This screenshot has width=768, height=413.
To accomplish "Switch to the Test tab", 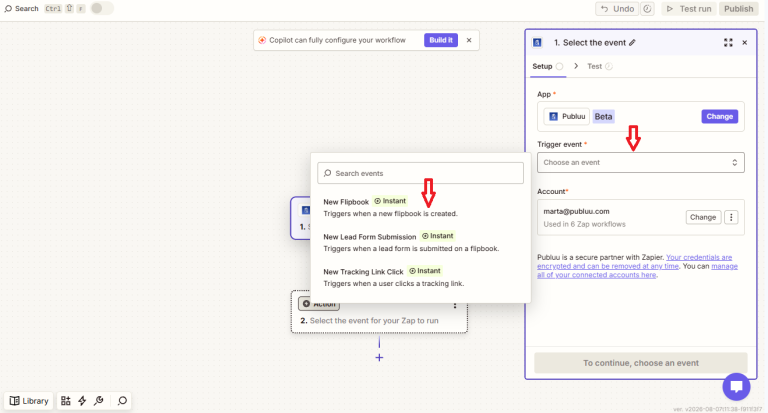I will [x=600, y=66].
